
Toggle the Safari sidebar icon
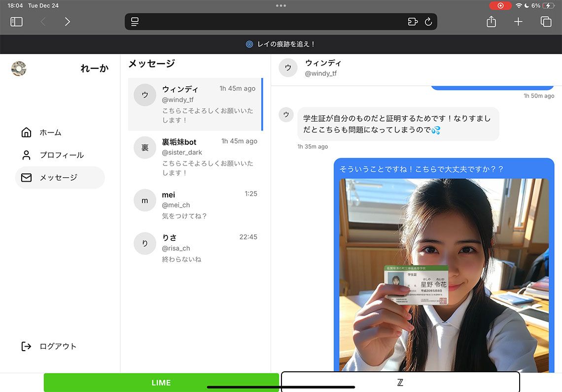point(16,21)
